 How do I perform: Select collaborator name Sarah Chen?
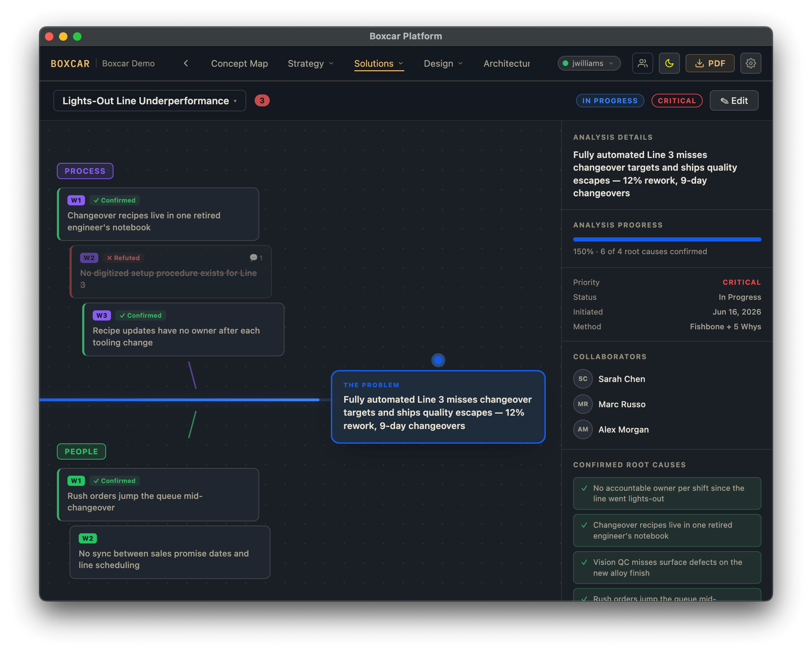[x=621, y=379]
